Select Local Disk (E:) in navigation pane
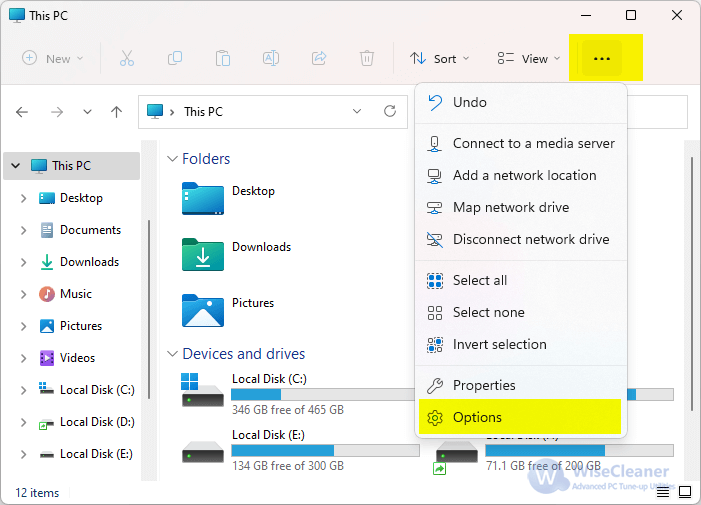This screenshot has width=701, height=505. [96, 454]
